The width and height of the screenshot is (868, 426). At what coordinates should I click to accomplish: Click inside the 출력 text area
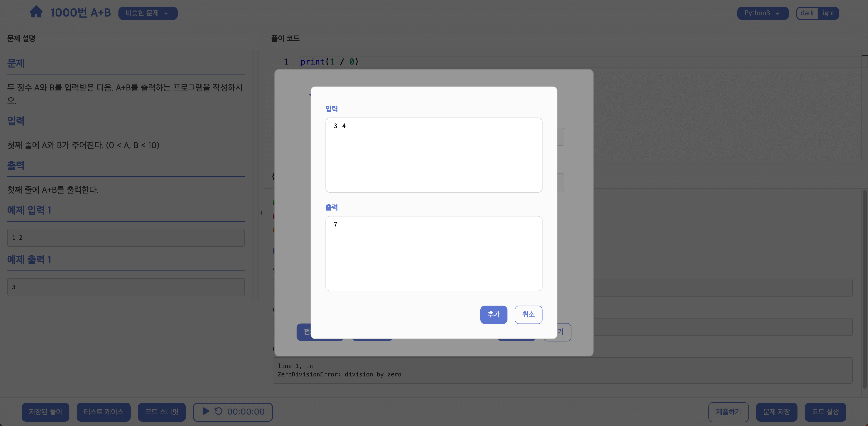(x=434, y=254)
